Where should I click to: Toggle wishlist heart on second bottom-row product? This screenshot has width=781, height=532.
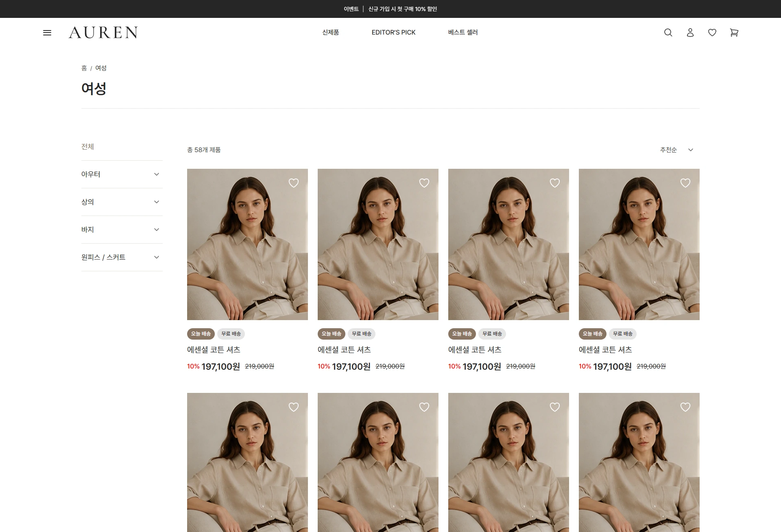[424, 407]
